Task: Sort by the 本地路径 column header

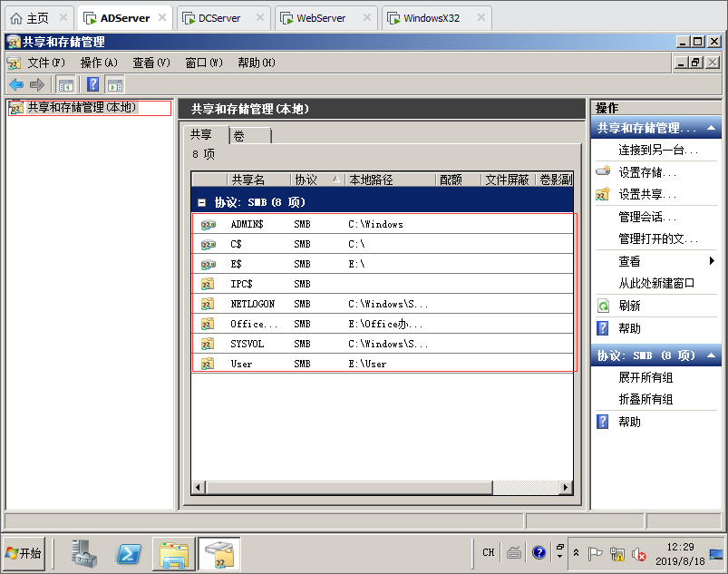Action: 390,180
